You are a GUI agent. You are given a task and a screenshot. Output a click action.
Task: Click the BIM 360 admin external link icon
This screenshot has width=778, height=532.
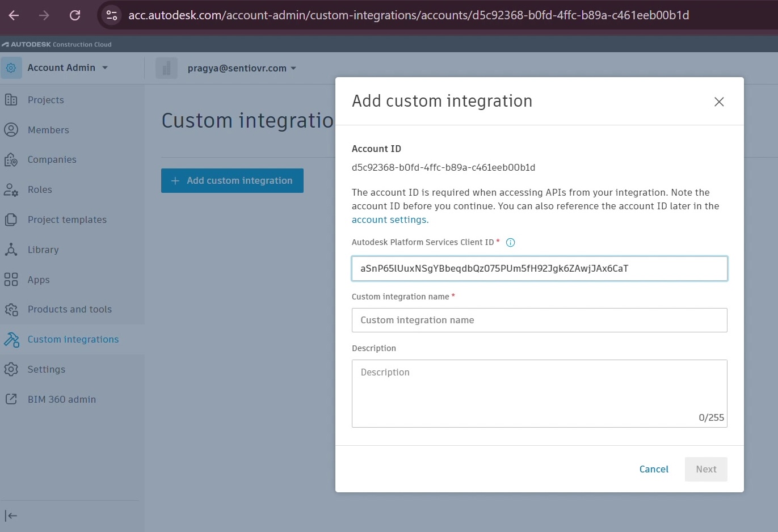[11, 399]
